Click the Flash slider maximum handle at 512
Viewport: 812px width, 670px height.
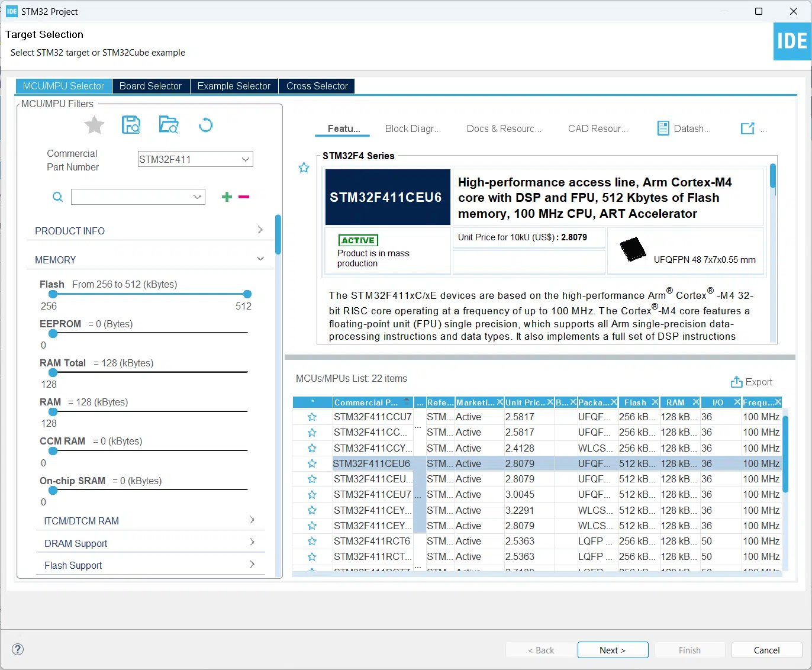pyautogui.click(x=247, y=294)
